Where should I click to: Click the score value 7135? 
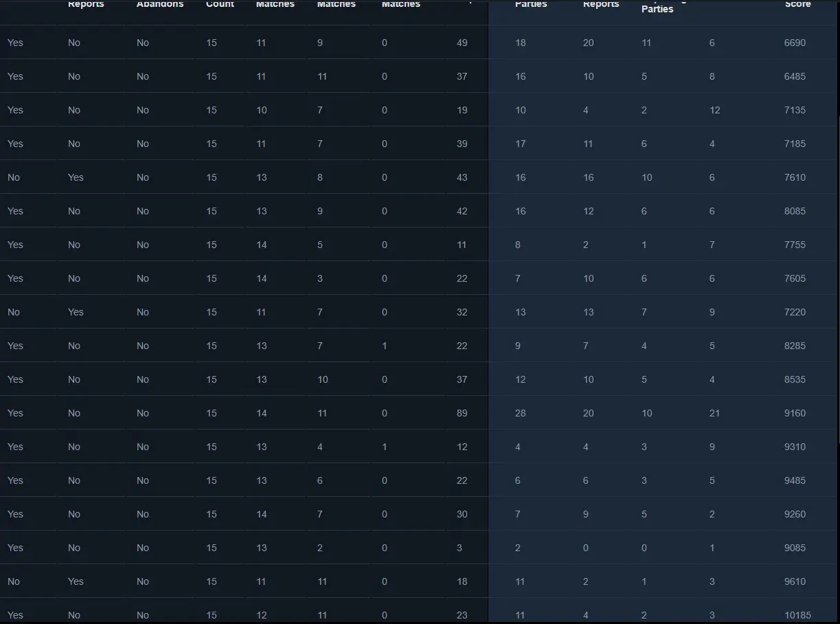pos(795,110)
